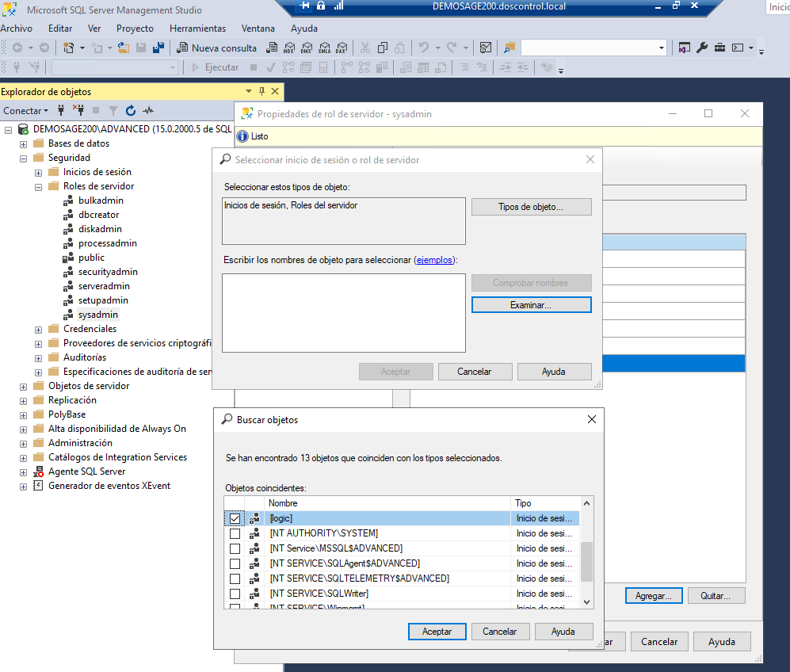Screen dimensions: 790x672
Task: Click the scroll up arrow in objects list
Action: point(586,503)
